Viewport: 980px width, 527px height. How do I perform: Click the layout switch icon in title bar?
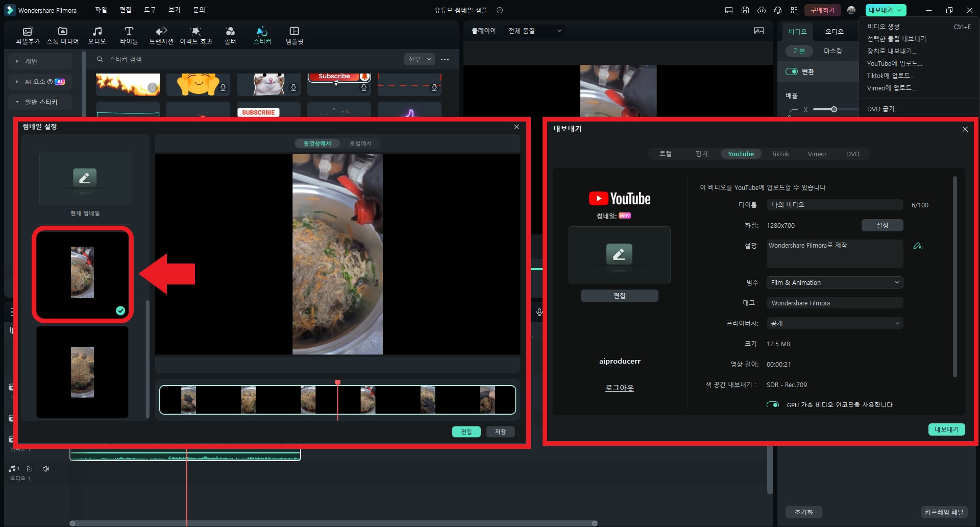[x=729, y=10]
